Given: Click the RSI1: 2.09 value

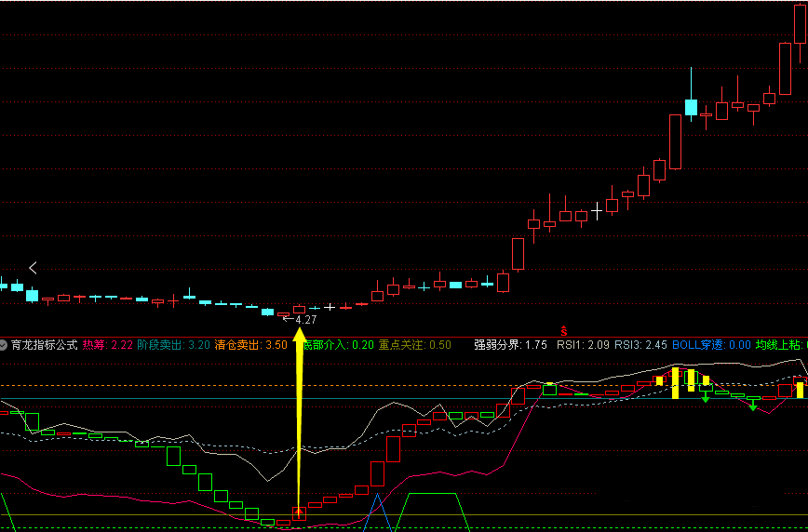Looking at the screenshot, I should 582,345.
